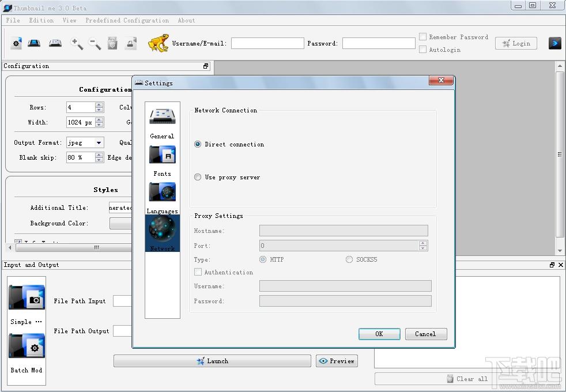Image resolution: width=566 pixels, height=392 pixels.
Task: Open the Predefined Configuration menu
Action: (127, 20)
